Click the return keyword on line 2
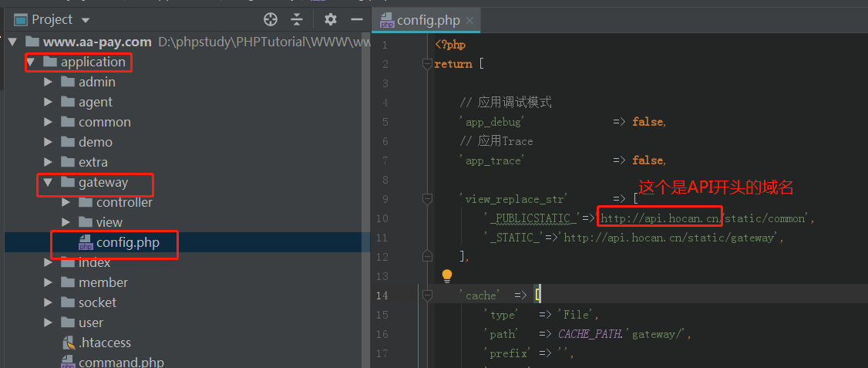 coord(453,64)
